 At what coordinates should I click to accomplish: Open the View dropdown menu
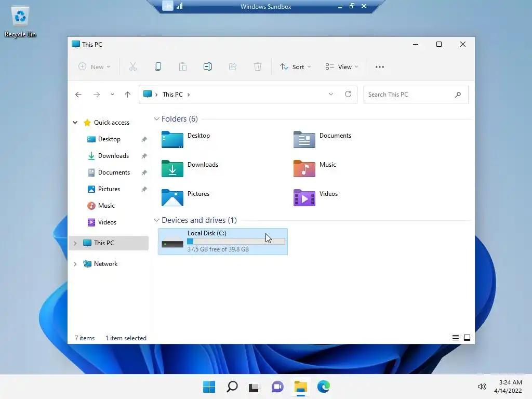click(342, 67)
